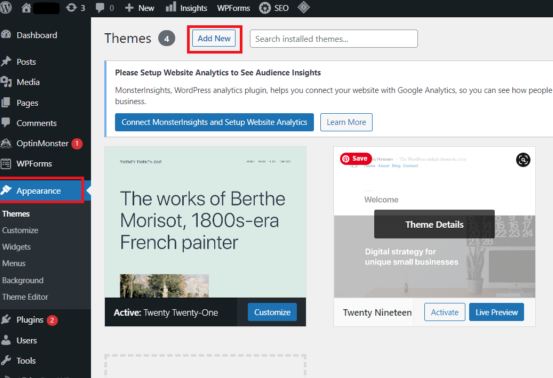Open the Background submenu item

coord(23,280)
